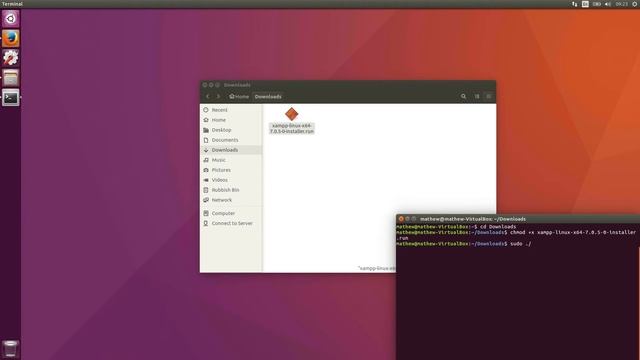The height and width of the screenshot is (360, 640).
Task: Go forward in the Files window
Action: (x=218, y=96)
